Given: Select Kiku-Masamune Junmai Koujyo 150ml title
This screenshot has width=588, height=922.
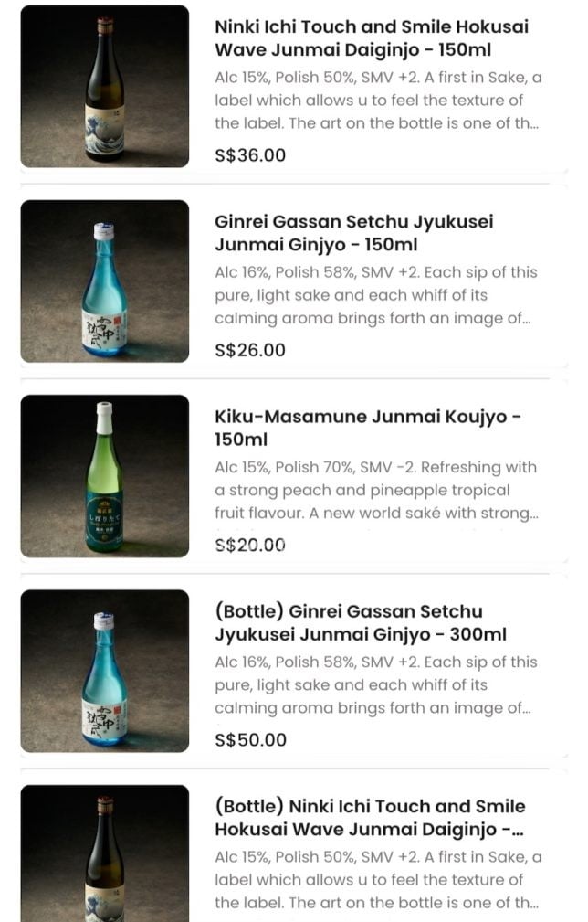Looking at the screenshot, I should point(368,428).
